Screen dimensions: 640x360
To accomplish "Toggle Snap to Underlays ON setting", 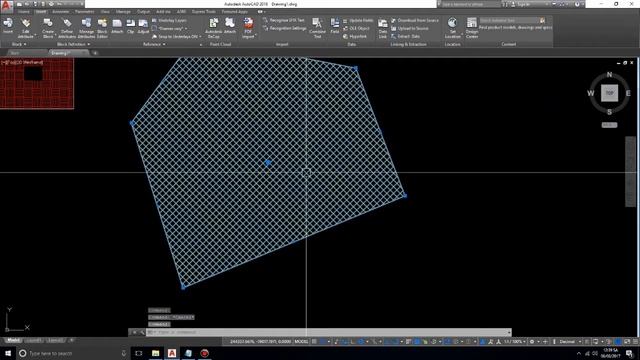I will pyautogui.click(x=176, y=36).
